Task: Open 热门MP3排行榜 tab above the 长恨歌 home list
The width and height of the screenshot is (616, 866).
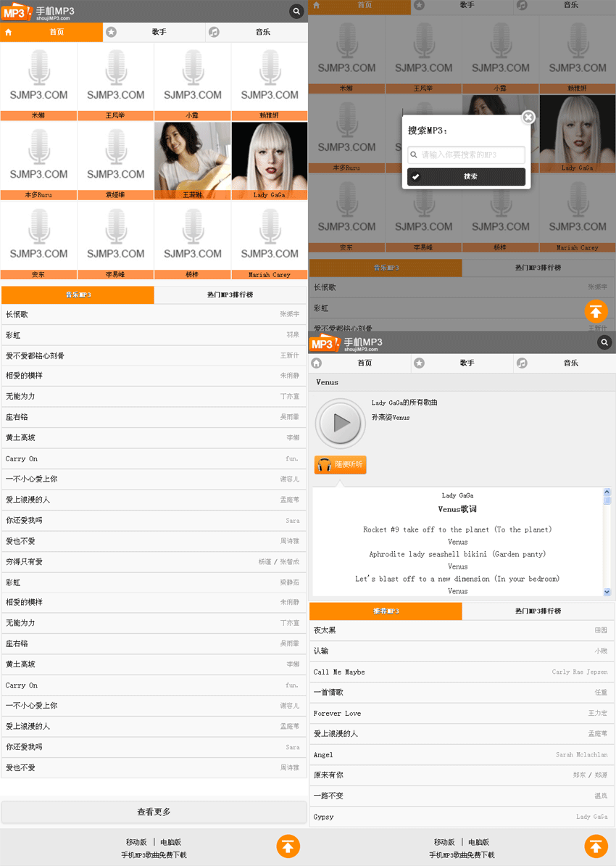Action: click(x=230, y=294)
